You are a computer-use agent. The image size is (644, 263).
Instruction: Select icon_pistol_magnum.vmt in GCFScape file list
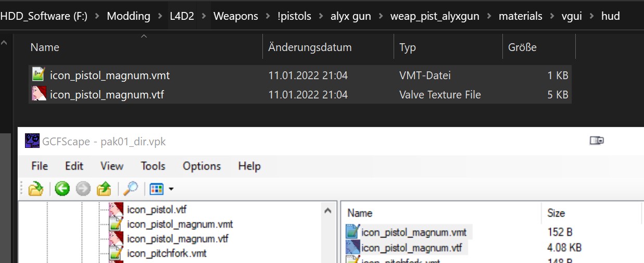(413, 232)
